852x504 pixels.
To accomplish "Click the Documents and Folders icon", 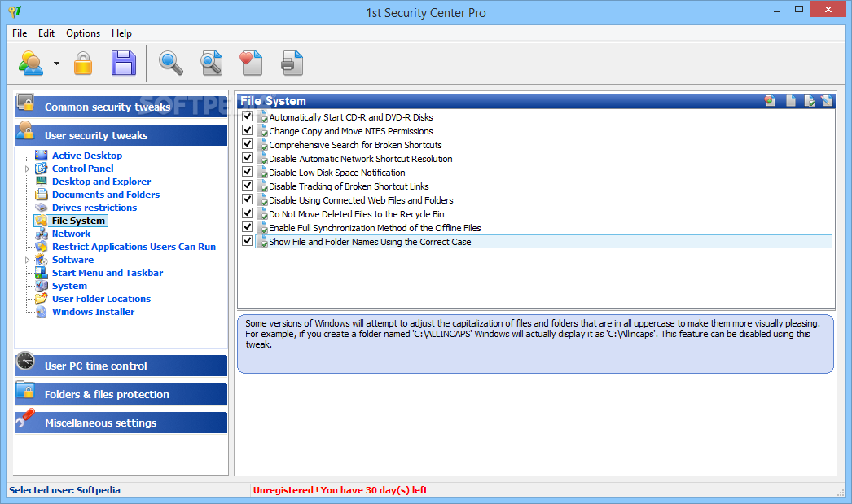I will [42, 195].
